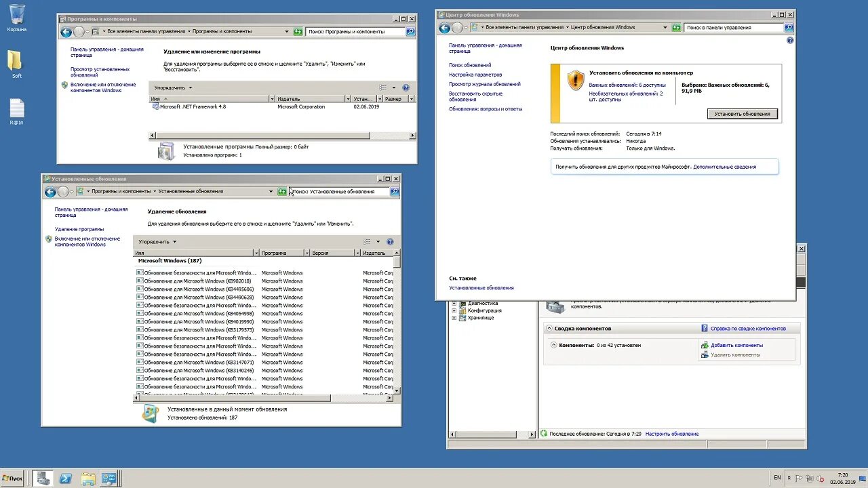
Task: Click search magnifier in Установленные обновления window
Action: [395, 191]
